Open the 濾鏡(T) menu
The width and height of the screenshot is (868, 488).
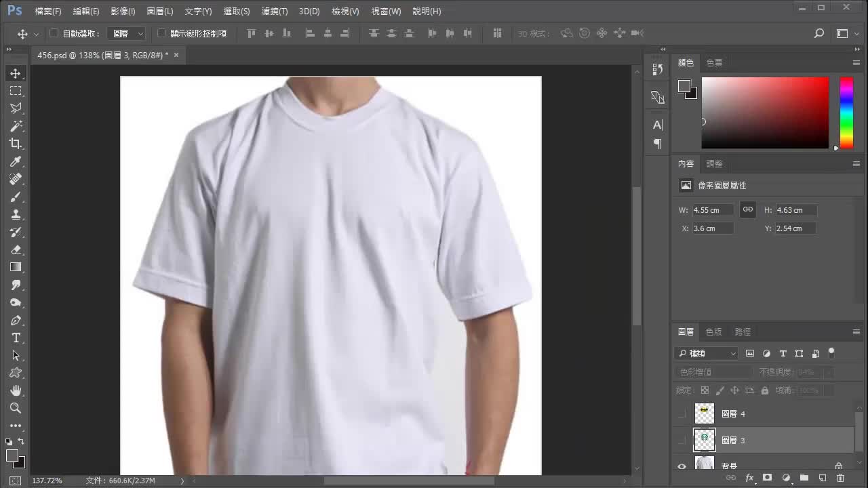tap(275, 12)
